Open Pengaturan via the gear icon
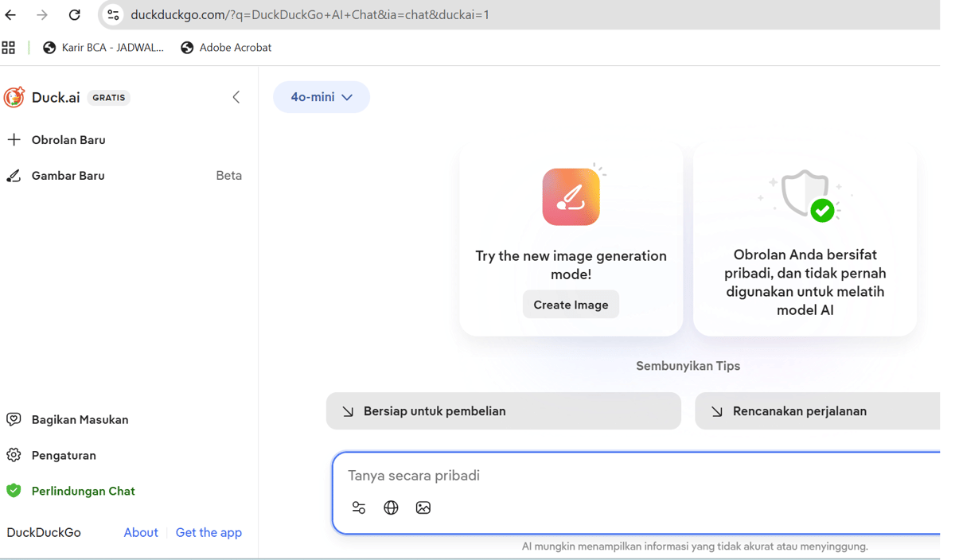Screen dimensions: 955x560 (x=14, y=455)
